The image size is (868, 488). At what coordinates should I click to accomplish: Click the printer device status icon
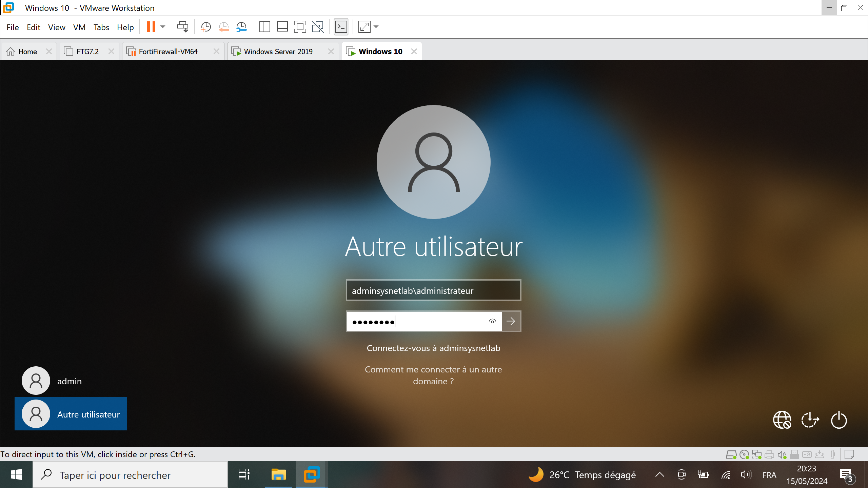[769, 454]
